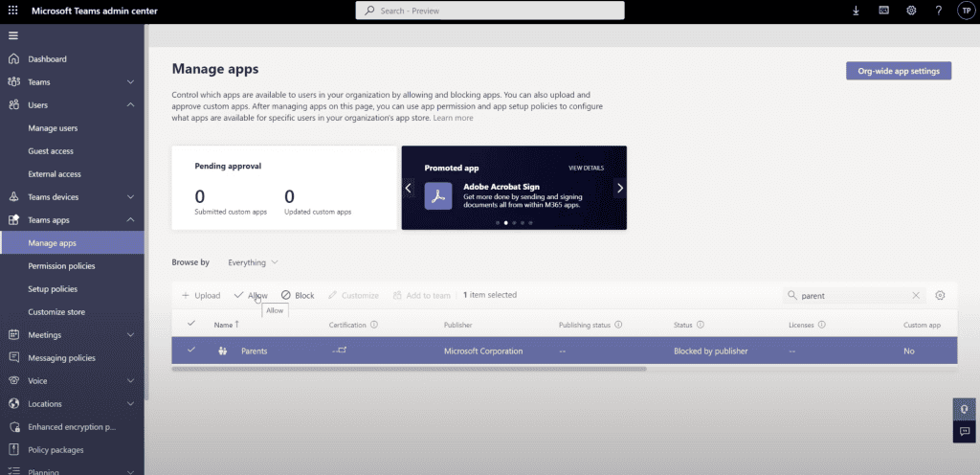Image resolution: width=980 pixels, height=475 pixels.
Task: Open the help question mark icon
Action: pyautogui.click(x=939, y=11)
